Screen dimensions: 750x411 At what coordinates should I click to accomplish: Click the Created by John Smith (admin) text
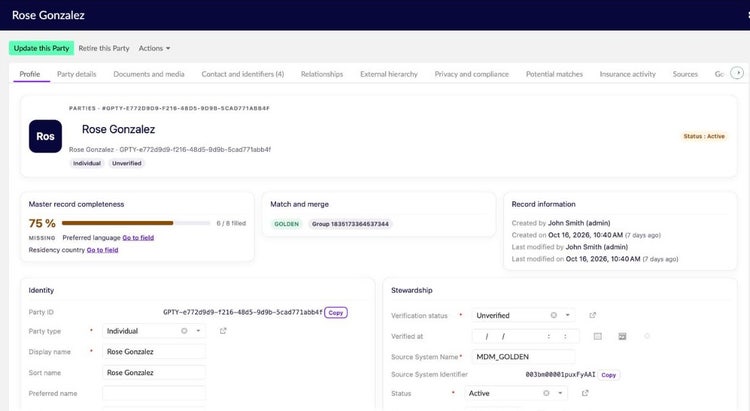[561, 223]
